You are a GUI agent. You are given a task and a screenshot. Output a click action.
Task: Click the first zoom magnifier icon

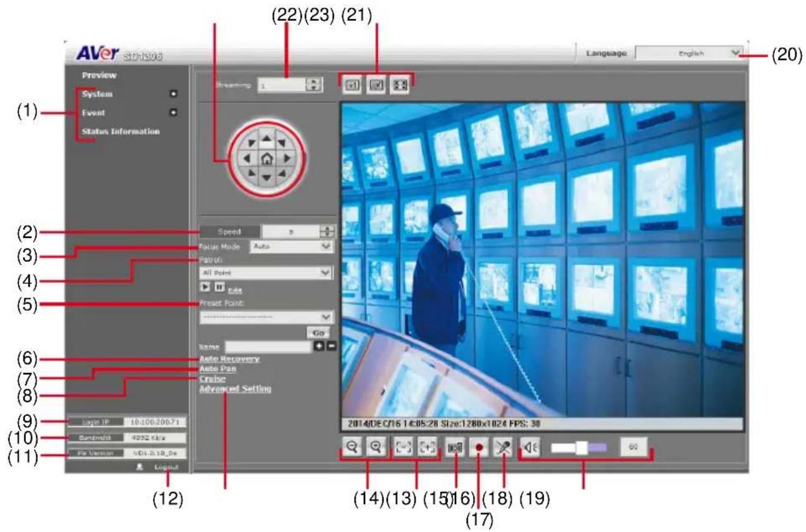point(352,447)
